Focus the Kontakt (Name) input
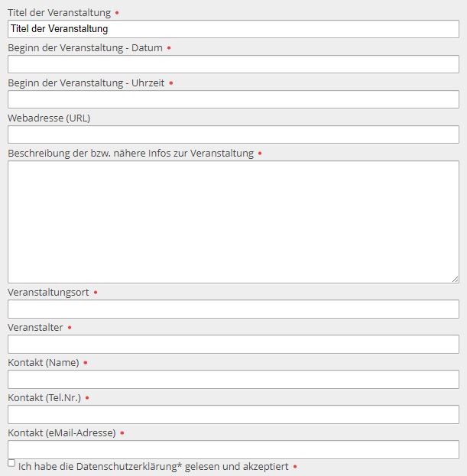467x476 pixels. coord(233,379)
